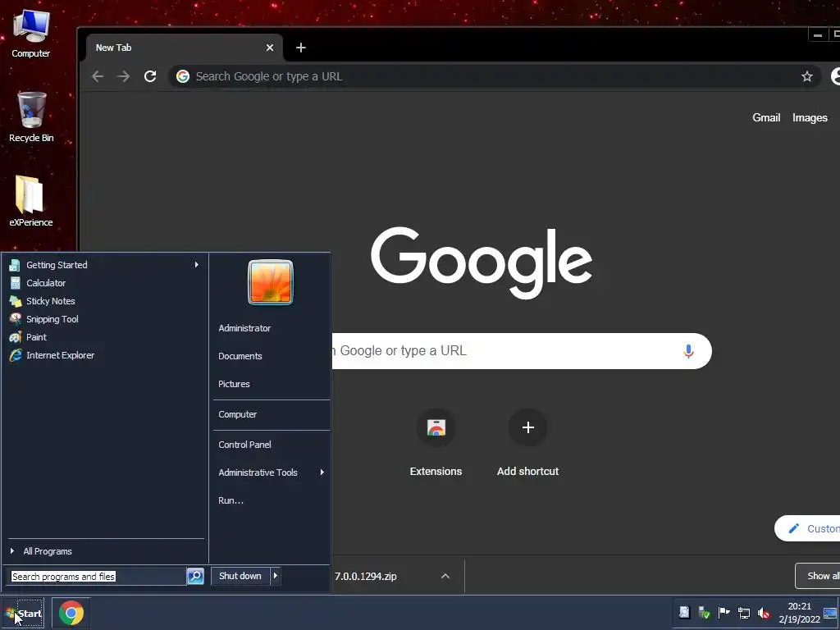Open the Computer desktop icon

pyautogui.click(x=31, y=33)
